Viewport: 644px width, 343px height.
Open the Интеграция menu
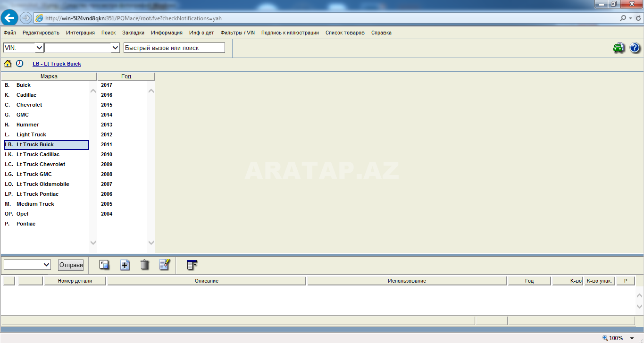pos(80,33)
